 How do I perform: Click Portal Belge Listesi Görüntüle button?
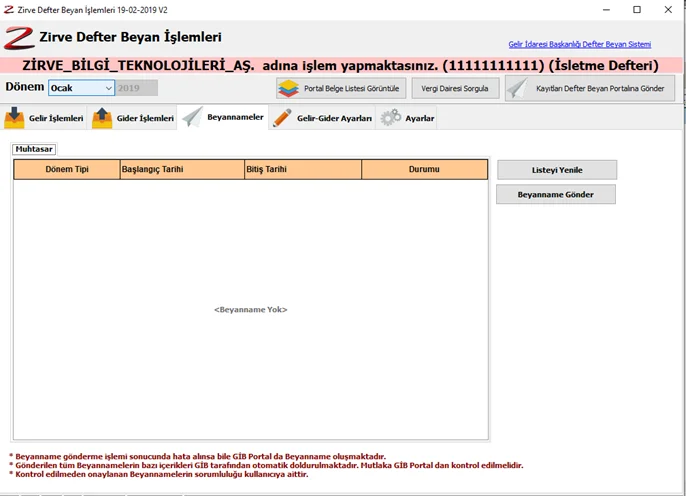(341, 88)
